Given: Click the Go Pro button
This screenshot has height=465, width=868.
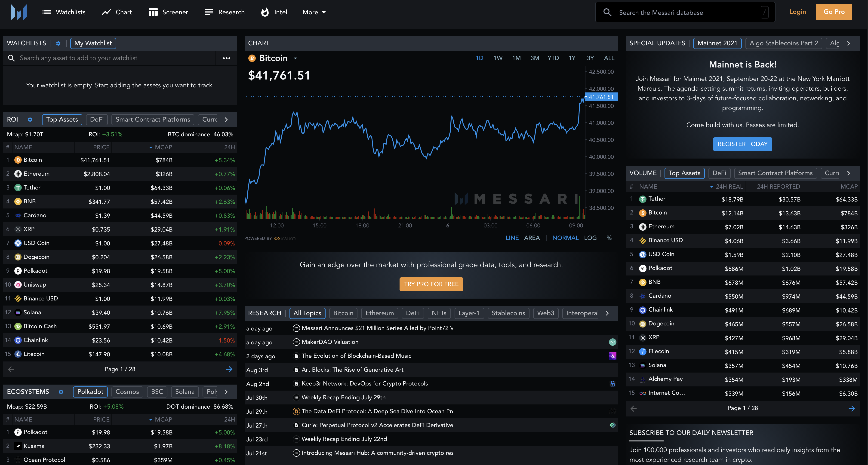Looking at the screenshot, I should coord(834,12).
